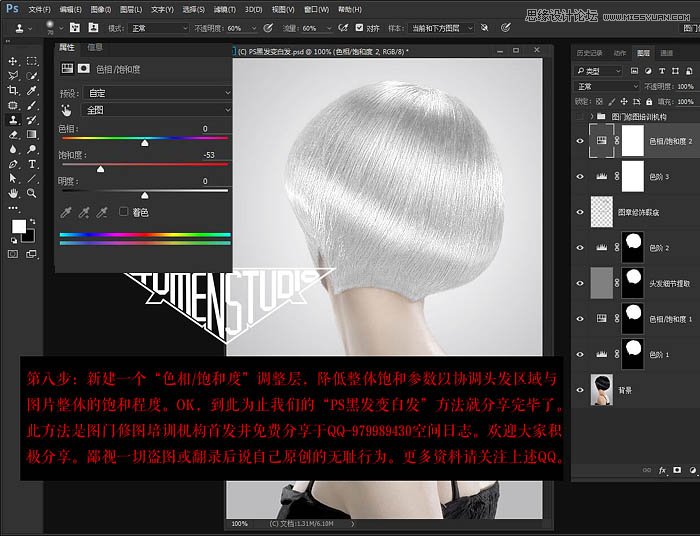Click the 色阶 2 layer mask thumbnail
The height and width of the screenshot is (536, 700).
[x=633, y=247]
